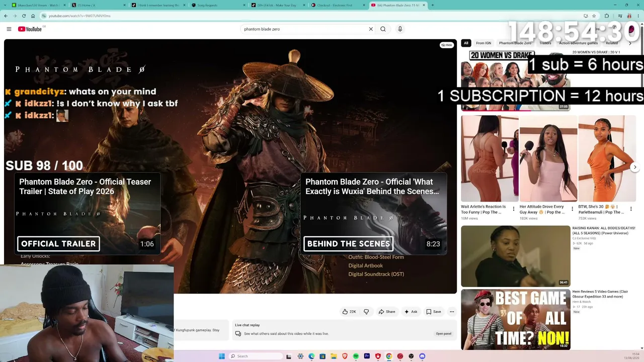Reload the page in browser toolbar
Screen dimensions: 644x362
(x=24, y=16)
